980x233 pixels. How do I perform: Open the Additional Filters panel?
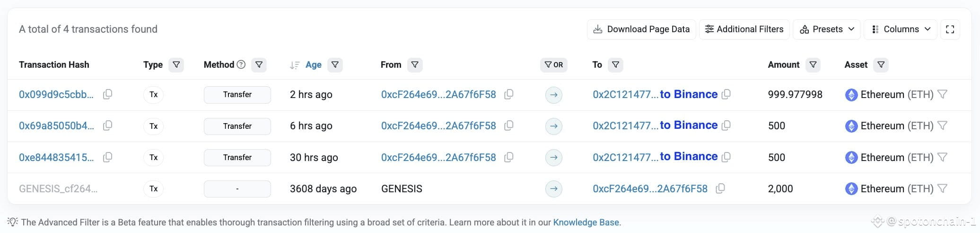(x=744, y=29)
